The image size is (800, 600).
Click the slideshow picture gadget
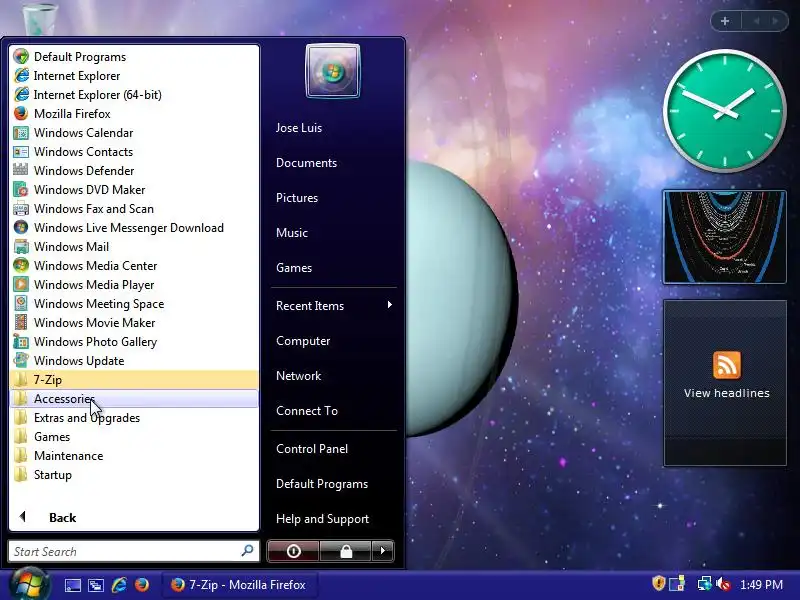click(724, 237)
